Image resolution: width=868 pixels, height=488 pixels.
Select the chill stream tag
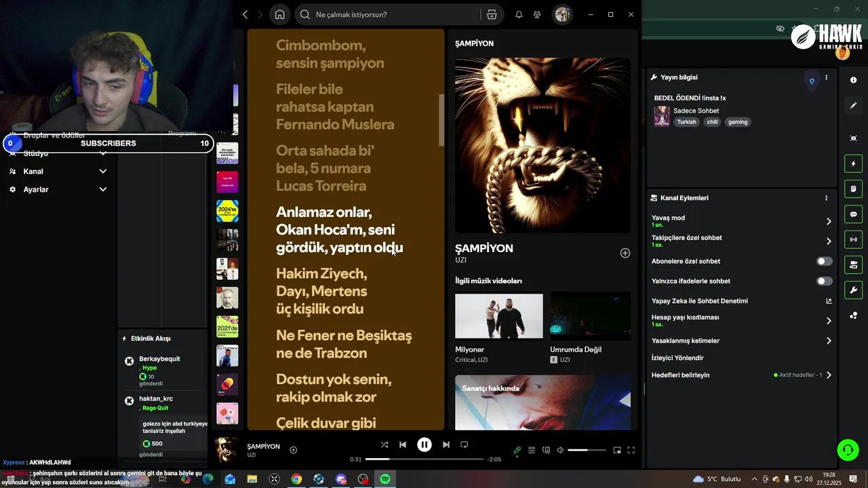712,122
